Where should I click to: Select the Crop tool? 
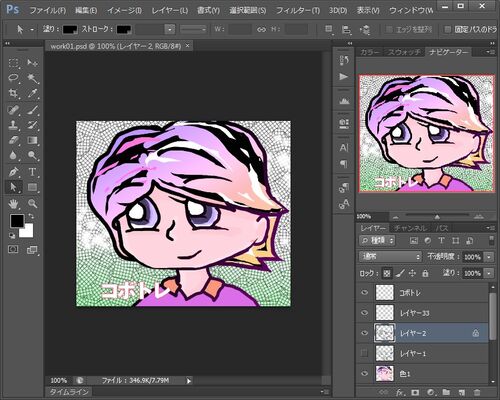13,93
